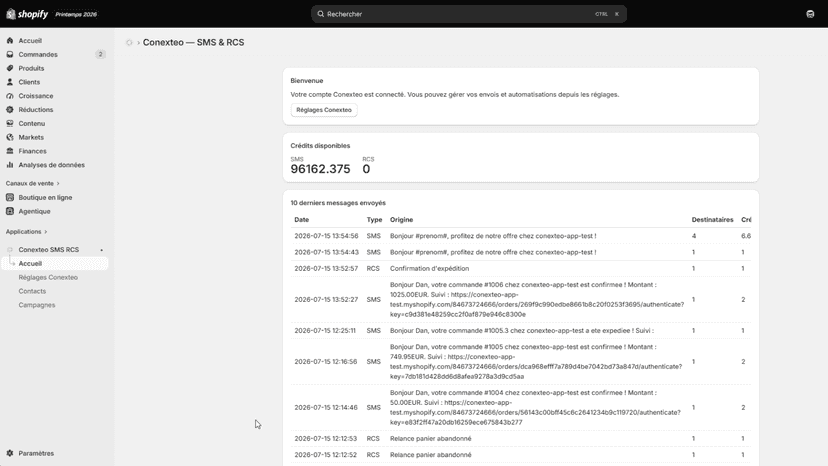Open Réglages Conexteo submenu item
Image resolution: width=828 pixels, height=466 pixels.
(x=48, y=277)
